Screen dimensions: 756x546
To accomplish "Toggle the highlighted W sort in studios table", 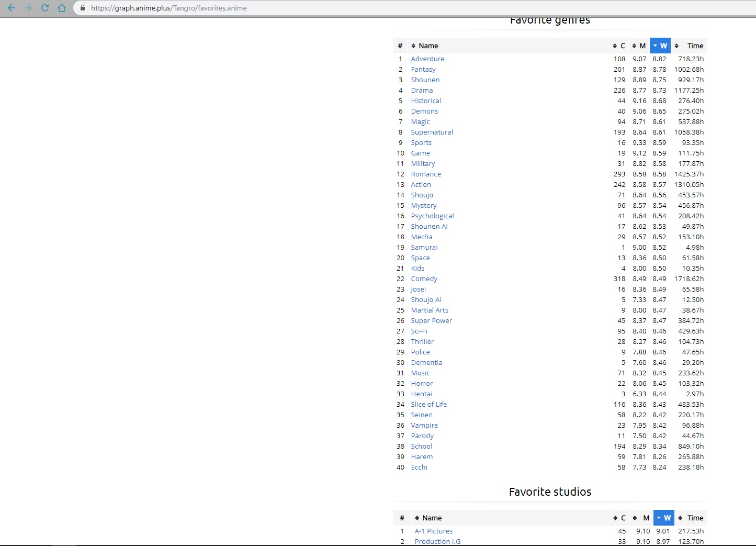I will coord(663,518).
